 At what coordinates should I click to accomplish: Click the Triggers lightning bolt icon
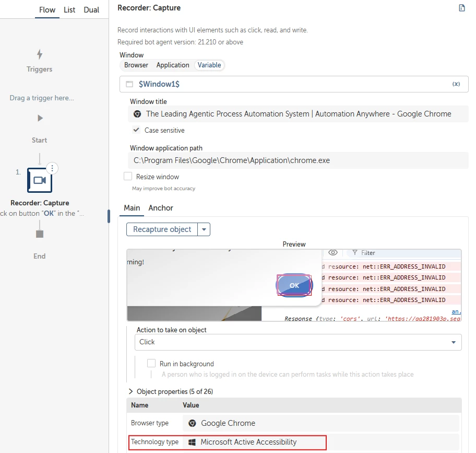tap(40, 54)
